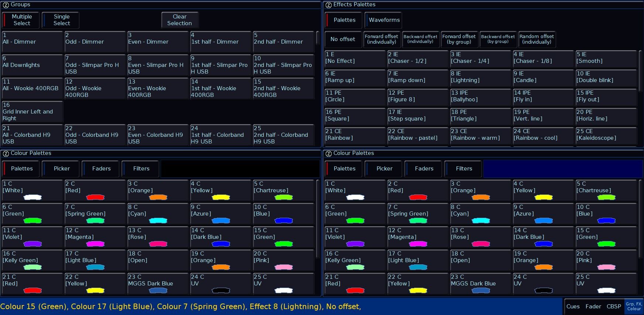Pick Magenta swatch in left Colour Palettes
Viewport: 644px width, 315px height.
(x=95, y=237)
